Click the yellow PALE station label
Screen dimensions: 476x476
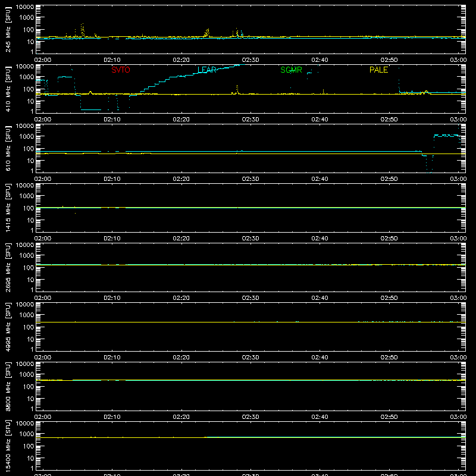click(x=378, y=70)
